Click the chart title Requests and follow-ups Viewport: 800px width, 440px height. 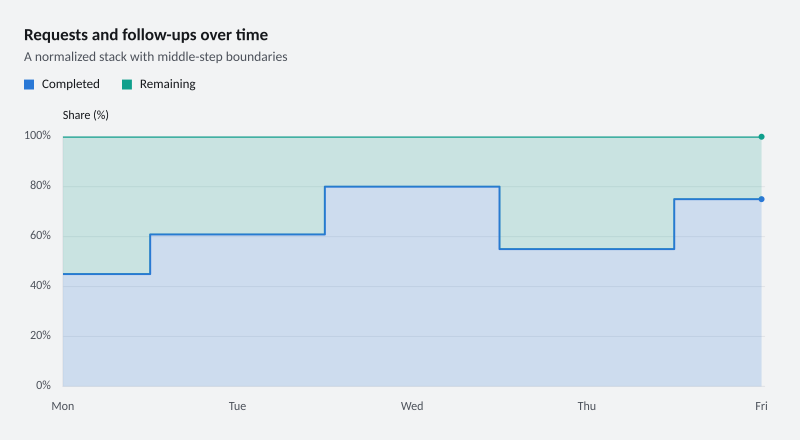pos(146,35)
